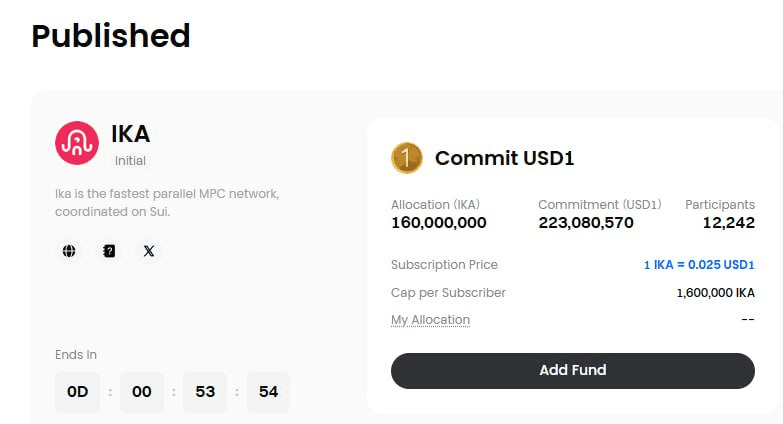Click the pink IKA project logo
This screenshot has width=783, height=424.
pyautogui.click(x=77, y=143)
